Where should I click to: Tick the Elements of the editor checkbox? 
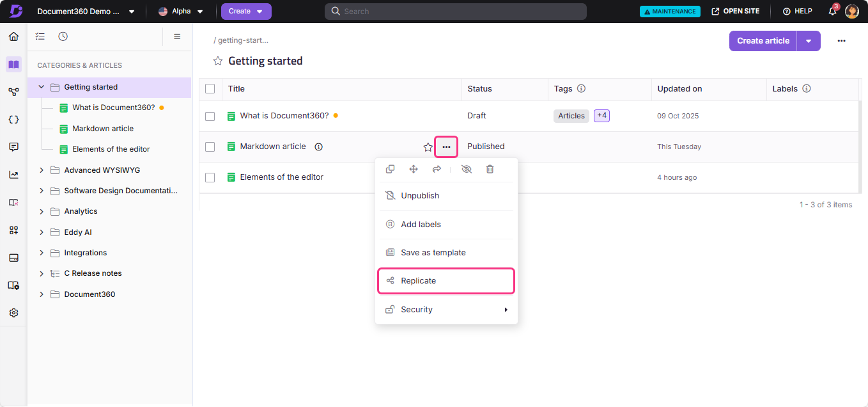pos(210,177)
